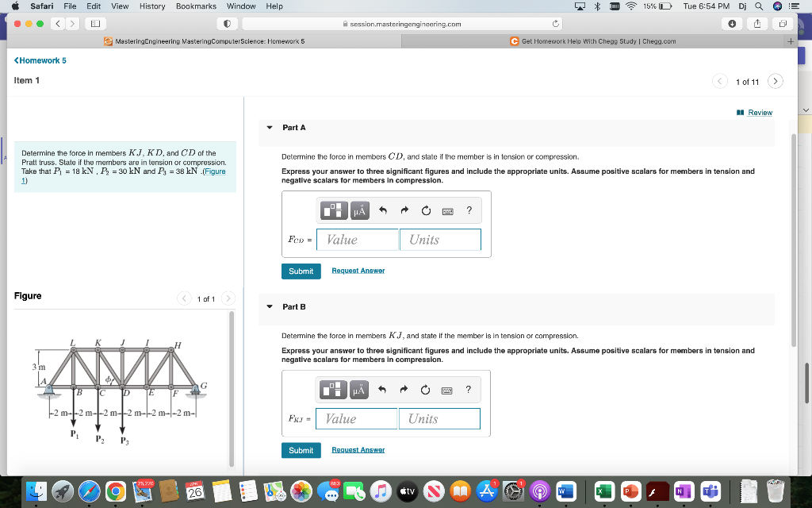Open Microsoft Word from Dock
Viewport: 812px width, 508px height.
tap(565, 491)
